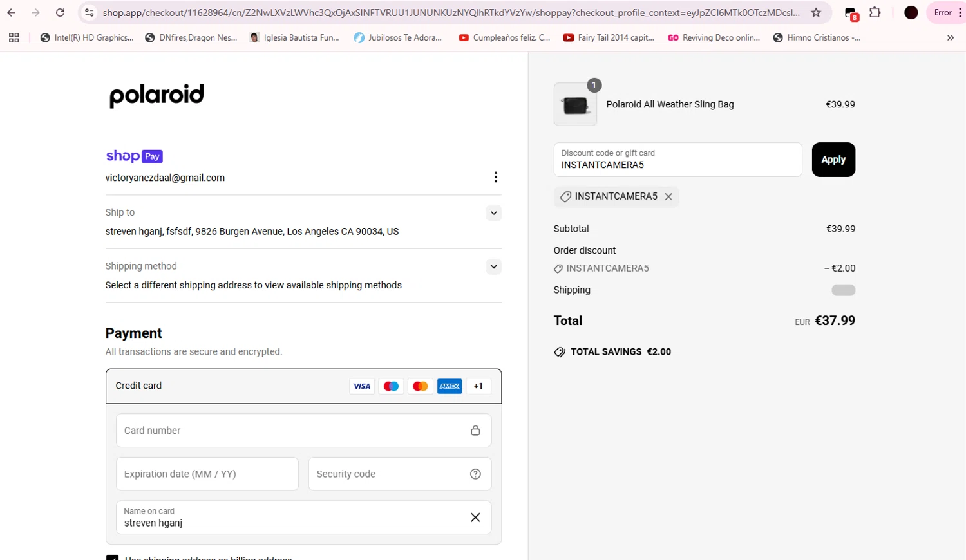The width and height of the screenshot is (966, 560).
Task: View site information icon in address bar
Action: point(90,12)
